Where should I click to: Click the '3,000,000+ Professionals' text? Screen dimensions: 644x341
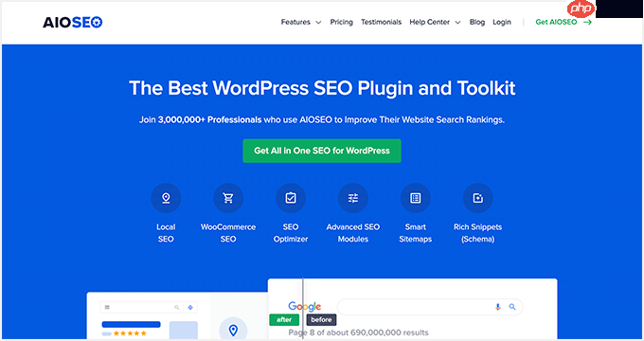210,120
